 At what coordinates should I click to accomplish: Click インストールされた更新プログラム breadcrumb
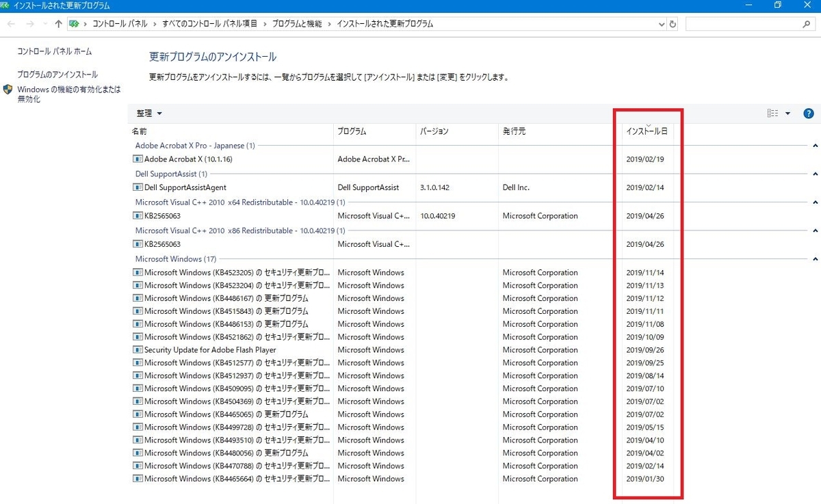(385, 24)
